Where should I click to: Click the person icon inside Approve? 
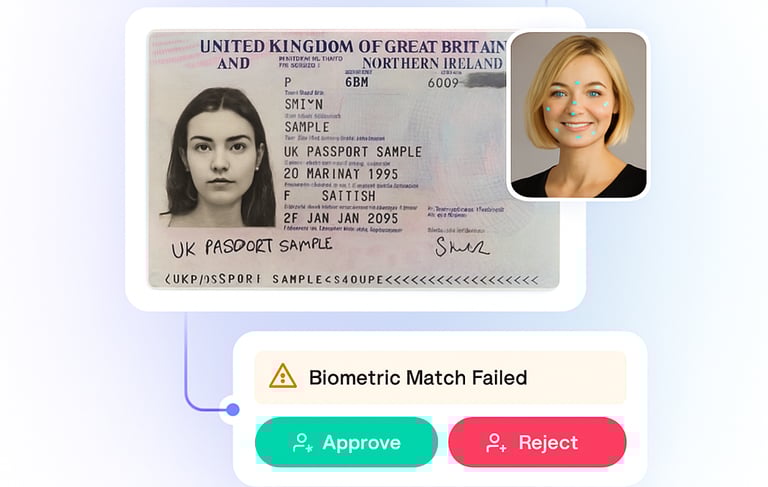pos(302,443)
